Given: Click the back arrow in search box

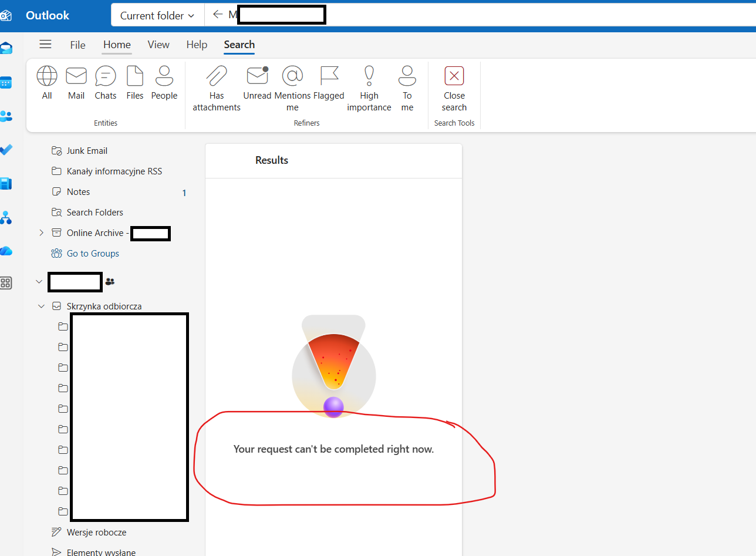Looking at the screenshot, I should (x=218, y=15).
